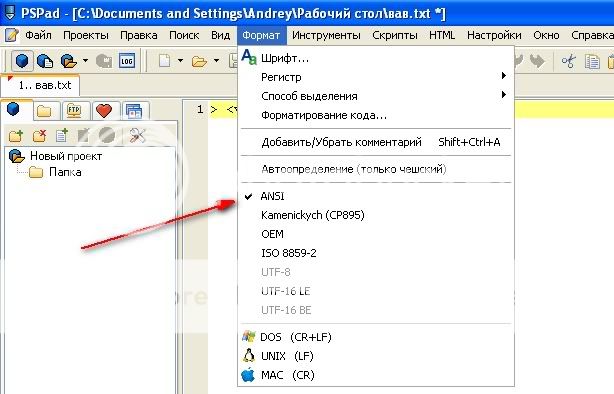
Task: Open the Вид menu
Action: pos(220,35)
